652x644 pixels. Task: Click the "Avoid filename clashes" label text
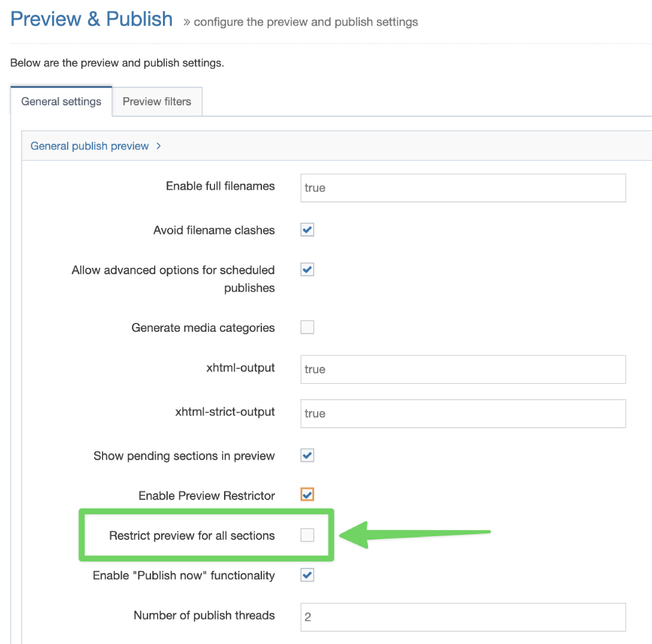[213, 230]
